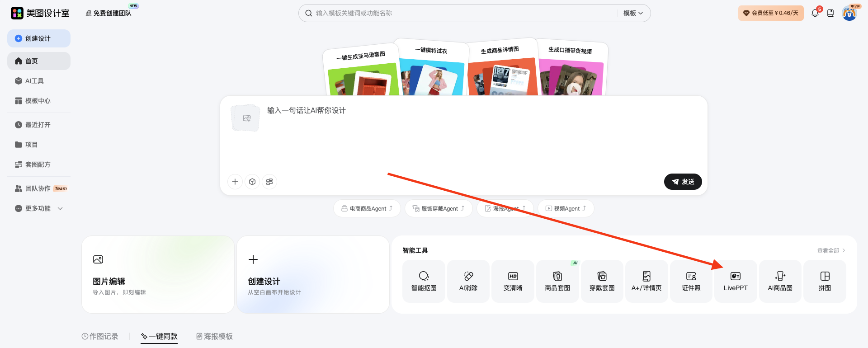Click the 美图设计室 logo

click(40, 13)
